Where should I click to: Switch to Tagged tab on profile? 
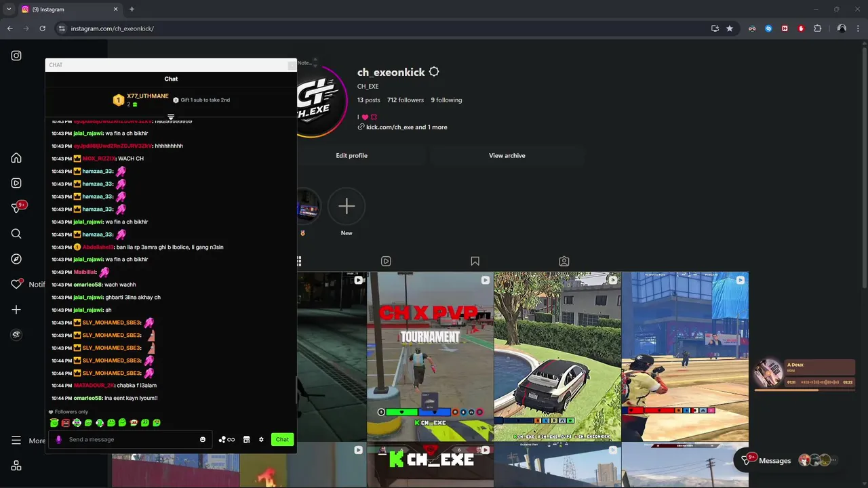[x=564, y=261]
